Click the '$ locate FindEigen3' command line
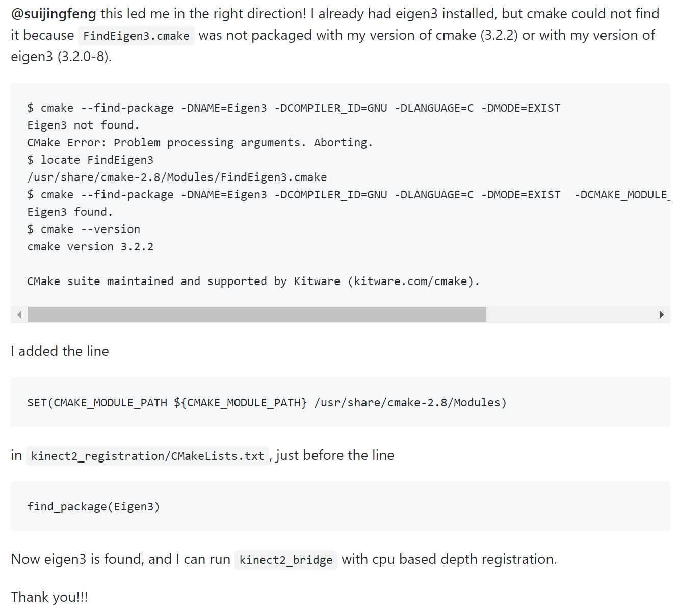The width and height of the screenshot is (679, 616). pyautogui.click(x=90, y=160)
